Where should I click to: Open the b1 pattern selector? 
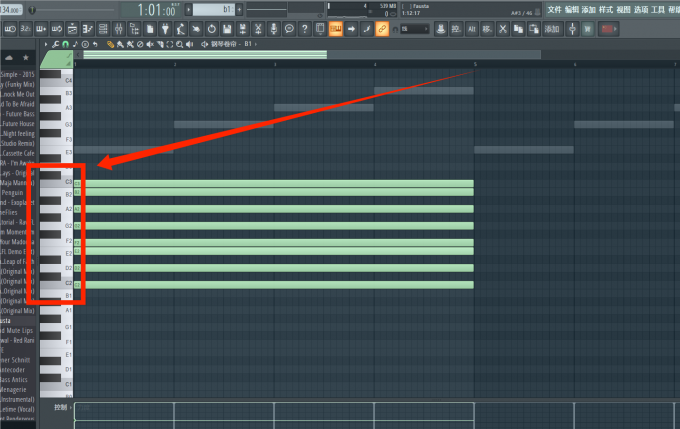pyautogui.click(x=214, y=9)
